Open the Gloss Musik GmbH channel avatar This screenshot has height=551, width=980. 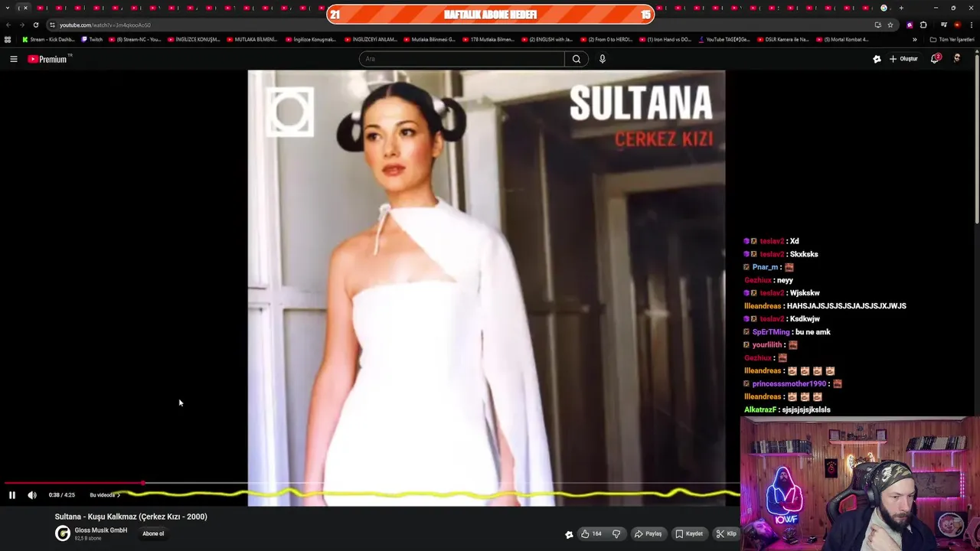pos(63,533)
